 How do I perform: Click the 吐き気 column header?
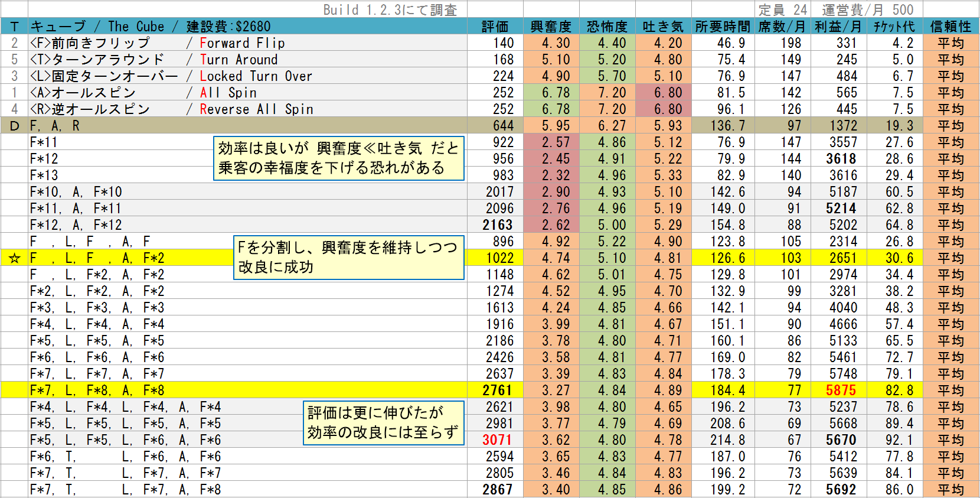tap(663, 27)
